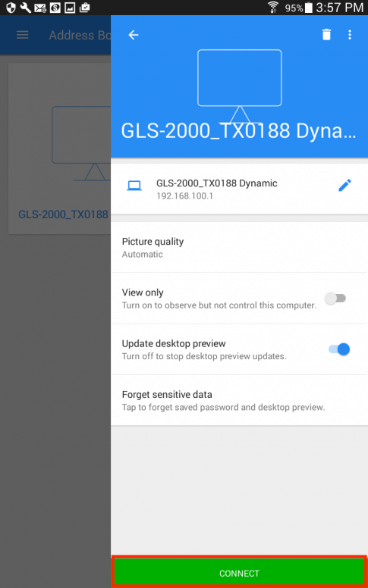Tap the View only row label

pos(143,292)
